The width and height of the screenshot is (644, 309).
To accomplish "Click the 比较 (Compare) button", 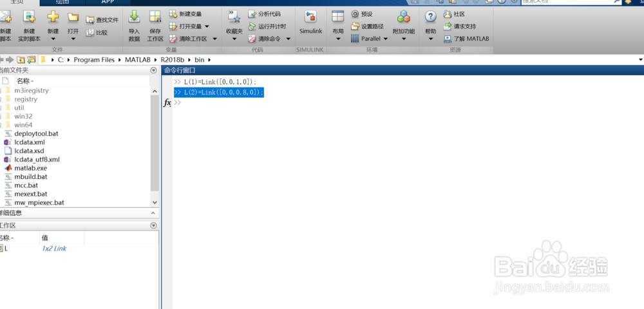I will coord(97,32).
